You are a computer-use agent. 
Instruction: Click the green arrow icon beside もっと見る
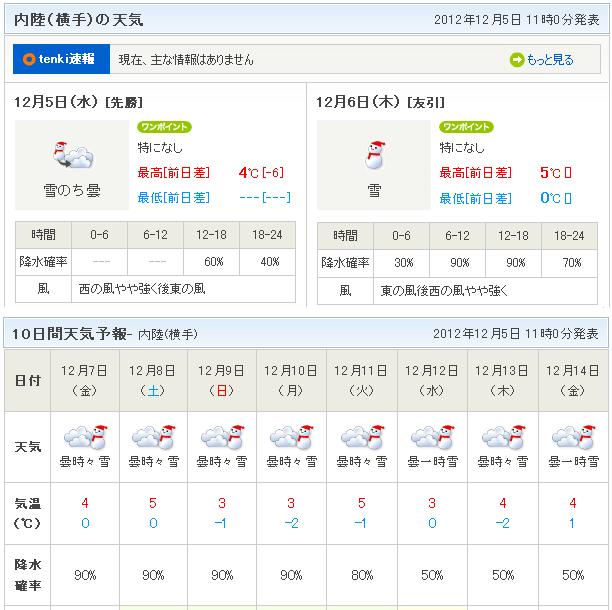click(517, 60)
